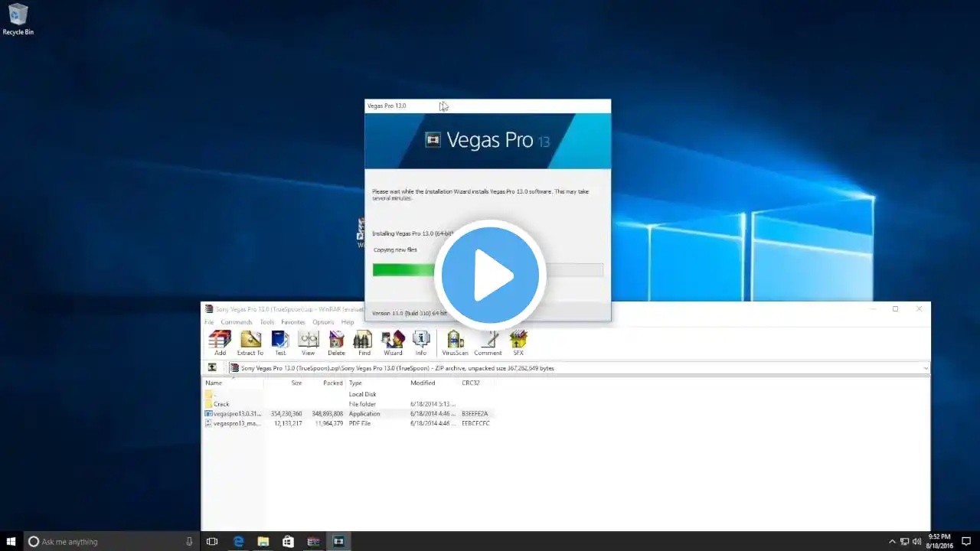Screen dimensions: 980x551
Task: Click the Ask me anything search box
Action: (x=110, y=541)
